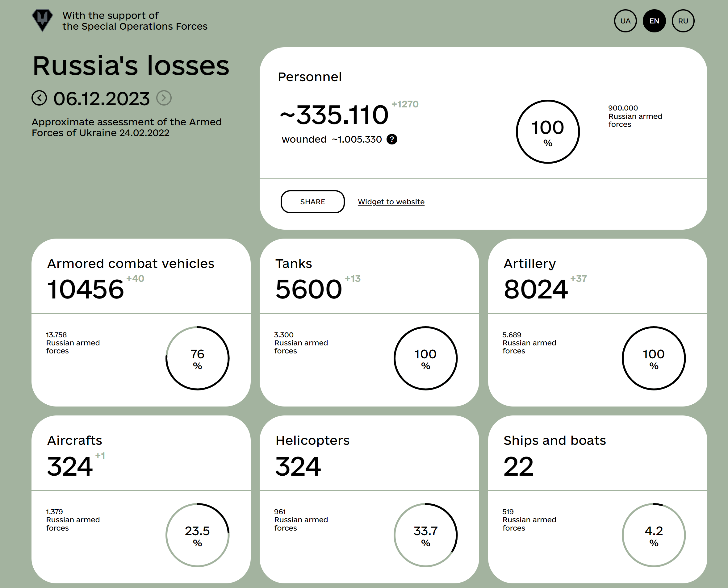
Task: Click the next date arrow
Action: [x=164, y=98]
